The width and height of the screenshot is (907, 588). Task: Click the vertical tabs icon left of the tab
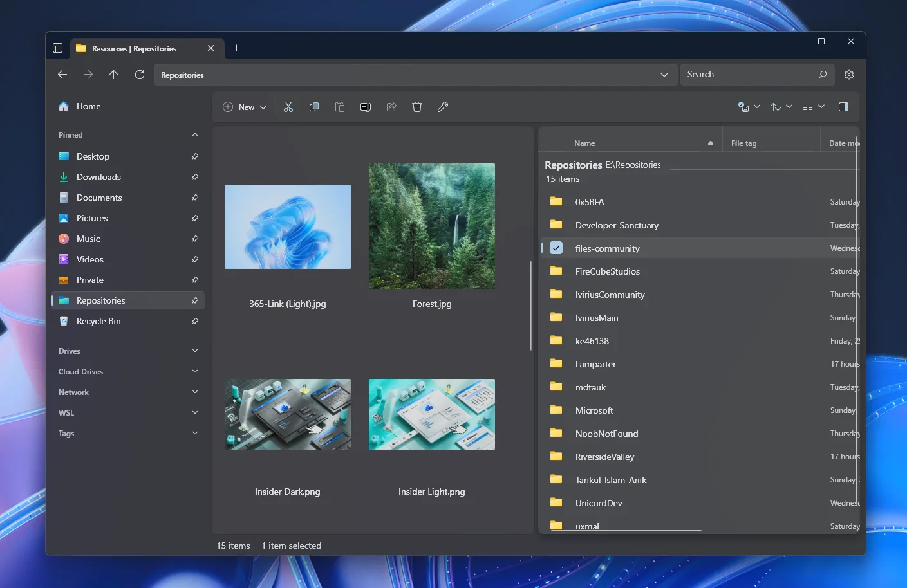tap(57, 48)
